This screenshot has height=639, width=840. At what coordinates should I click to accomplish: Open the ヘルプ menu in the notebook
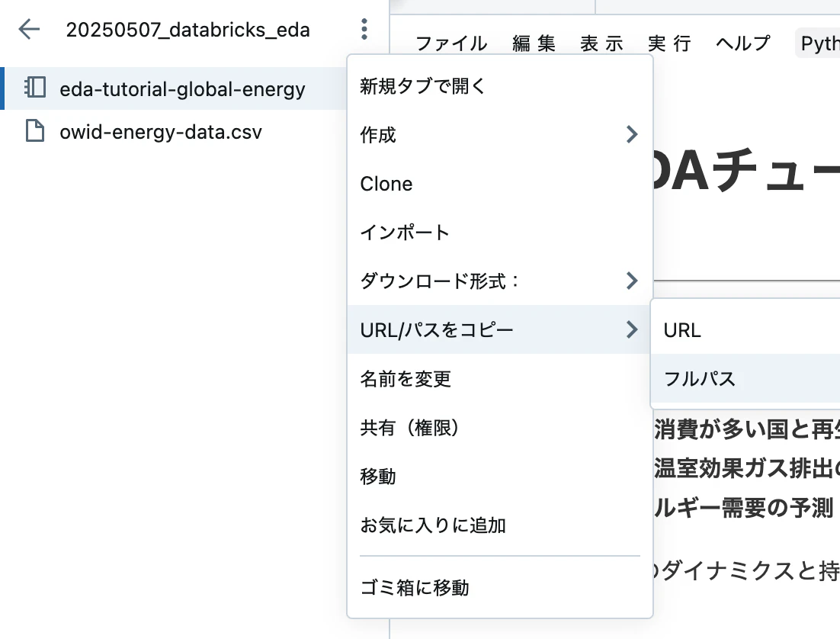click(x=742, y=43)
